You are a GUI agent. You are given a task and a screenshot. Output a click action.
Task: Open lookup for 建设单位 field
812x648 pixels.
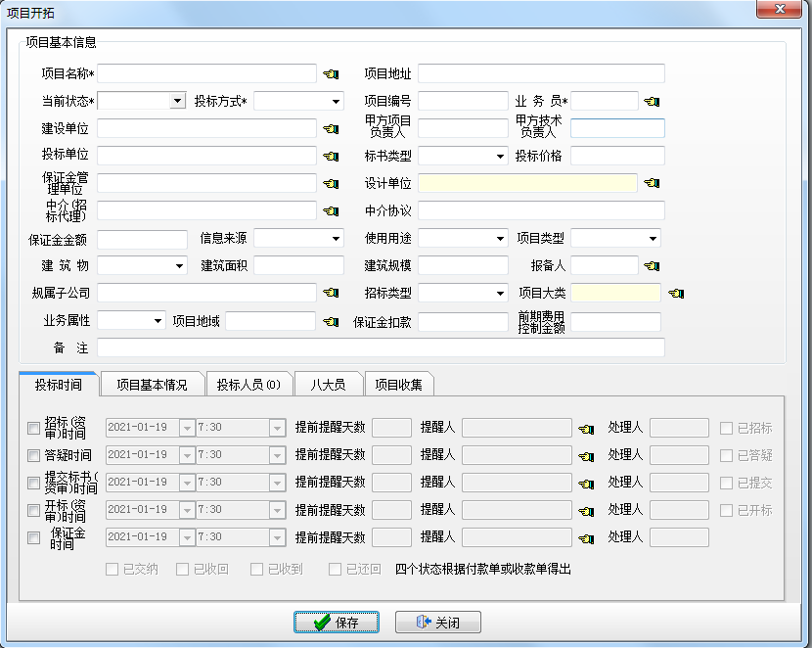click(x=331, y=128)
